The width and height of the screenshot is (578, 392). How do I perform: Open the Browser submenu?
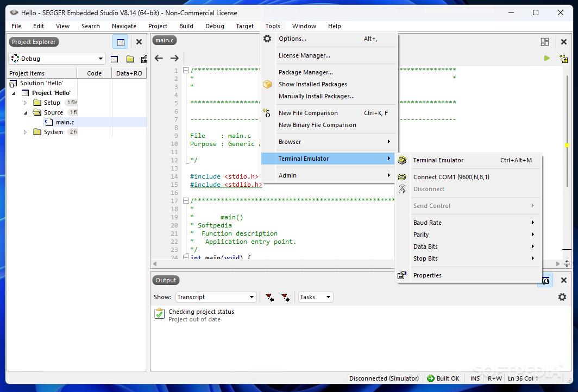[x=329, y=142]
